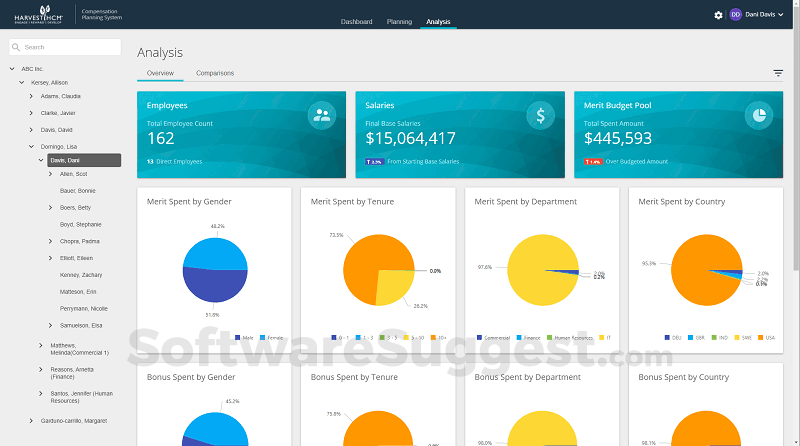800x446 pixels.
Task: Click the people icon on Employees card
Action: (x=321, y=115)
